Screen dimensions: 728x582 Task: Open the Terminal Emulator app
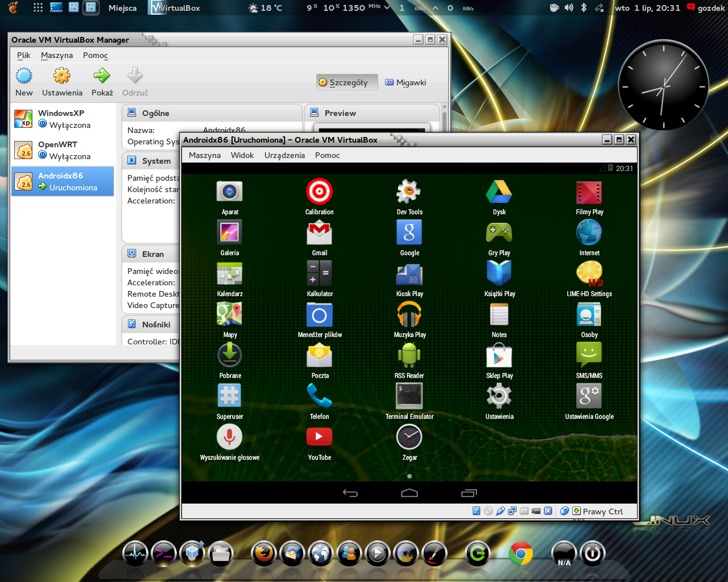point(409,396)
